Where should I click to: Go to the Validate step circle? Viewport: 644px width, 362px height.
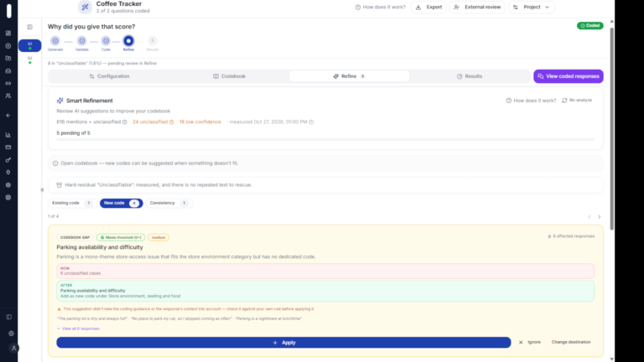81,40
